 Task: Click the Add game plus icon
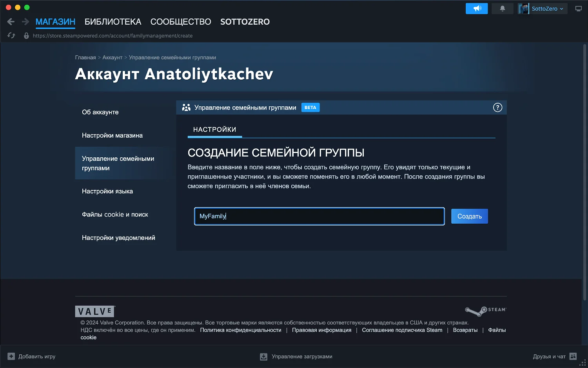(x=11, y=356)
